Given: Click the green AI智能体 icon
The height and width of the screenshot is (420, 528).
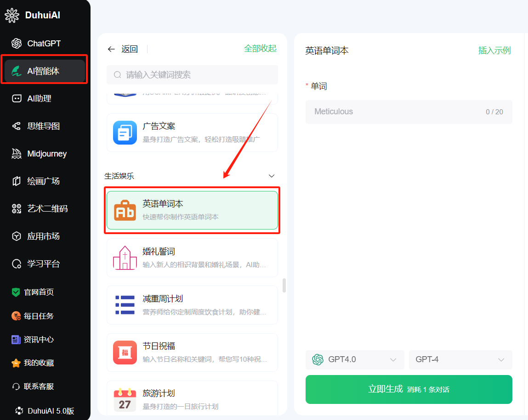Looking at the screenshot, I should click(17, 71).
